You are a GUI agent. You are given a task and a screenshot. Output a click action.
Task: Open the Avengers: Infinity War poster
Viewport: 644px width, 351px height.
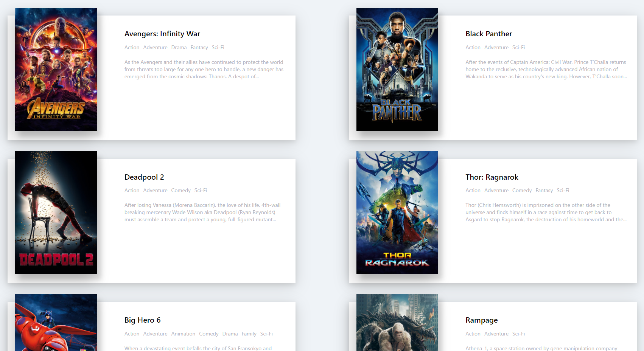[x=56, y=69]
